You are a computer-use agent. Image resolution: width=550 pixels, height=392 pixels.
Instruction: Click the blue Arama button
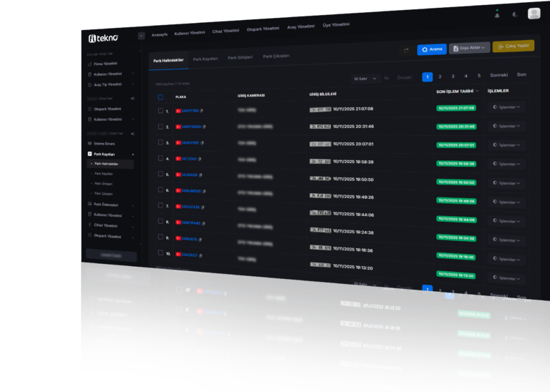click(x=432, y=49)
